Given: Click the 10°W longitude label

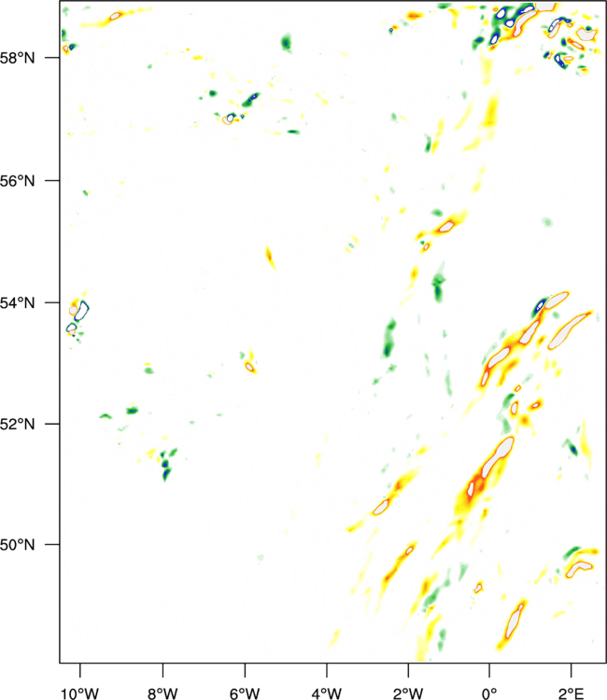Looking at the screenshot, I should [x=79, y=693].
